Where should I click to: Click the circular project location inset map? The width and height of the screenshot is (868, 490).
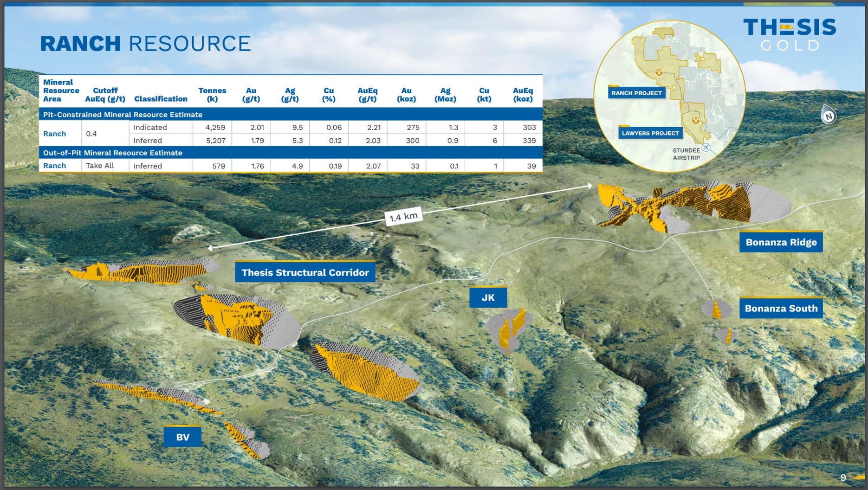(669, 96)
